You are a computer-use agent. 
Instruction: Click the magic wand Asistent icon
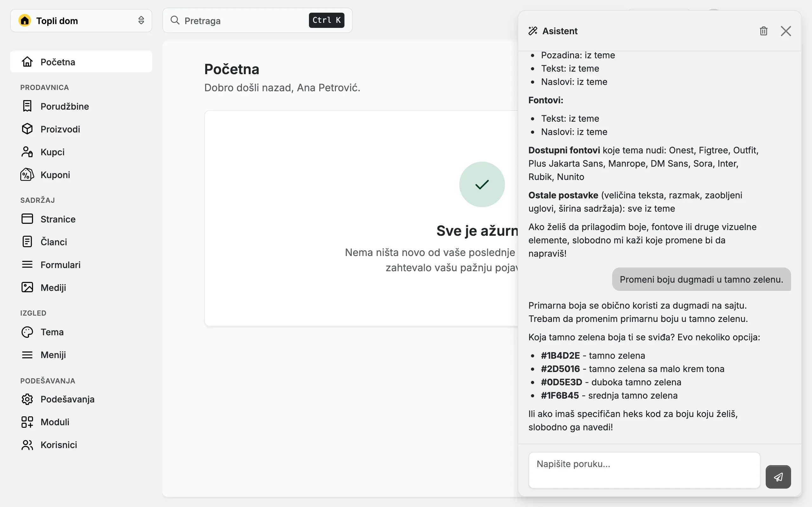click(533, 31)
